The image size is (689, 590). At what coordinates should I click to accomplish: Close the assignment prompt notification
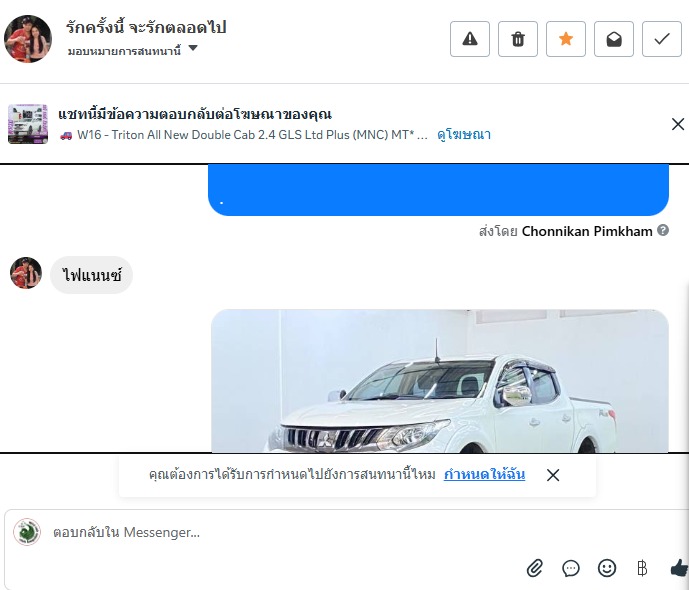pyautogui.click(x=553, y=475)
